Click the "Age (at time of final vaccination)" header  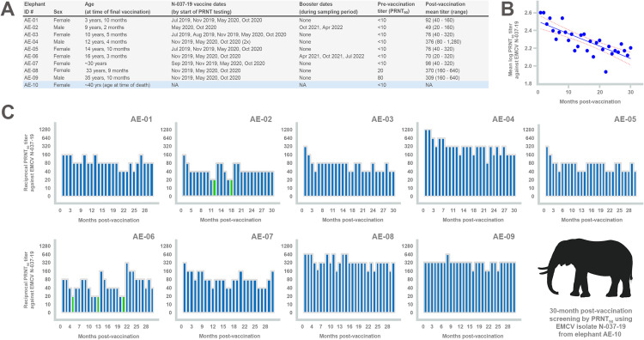click(x=118, y=9)
